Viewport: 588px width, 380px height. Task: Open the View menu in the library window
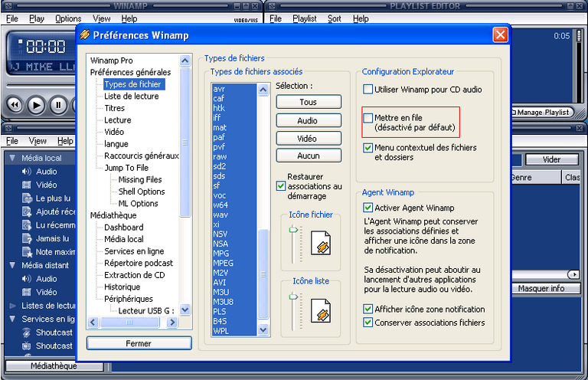click(38, 141)
